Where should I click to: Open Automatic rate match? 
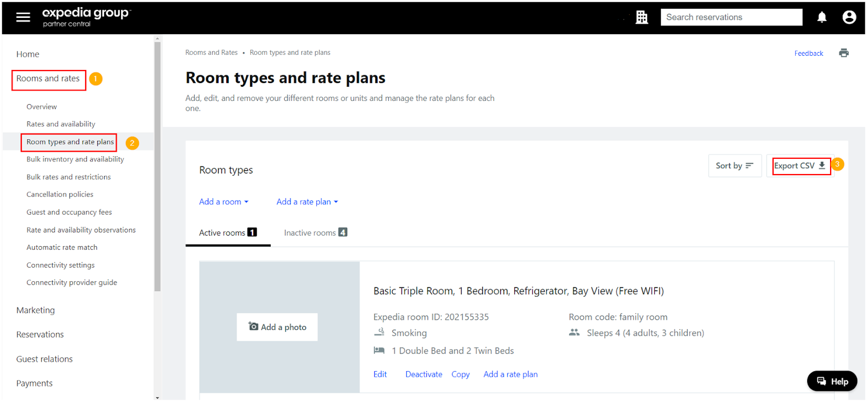(x=62, y=247)
